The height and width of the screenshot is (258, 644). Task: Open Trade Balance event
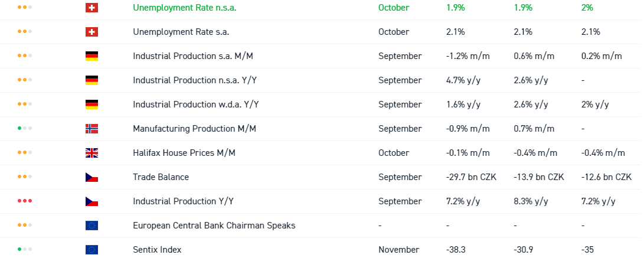[x=161, y=177]
